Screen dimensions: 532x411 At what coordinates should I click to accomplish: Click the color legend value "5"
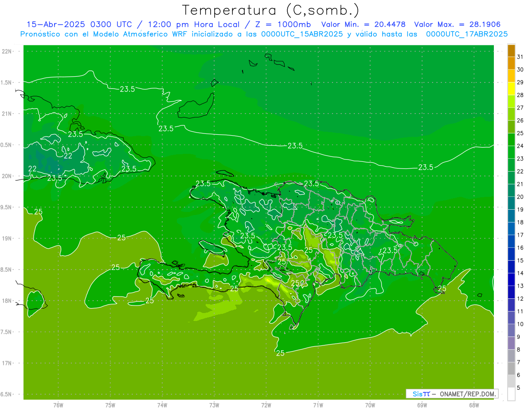(519, 388)
